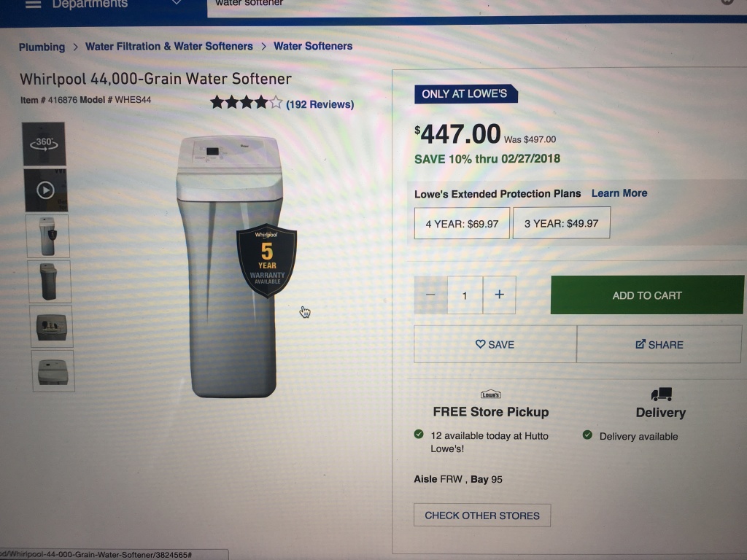The height and width of the screenshot is (560, 747).
Task: Select the 4 YEAR $69.97 protection plan
Action: pos(462,223)
